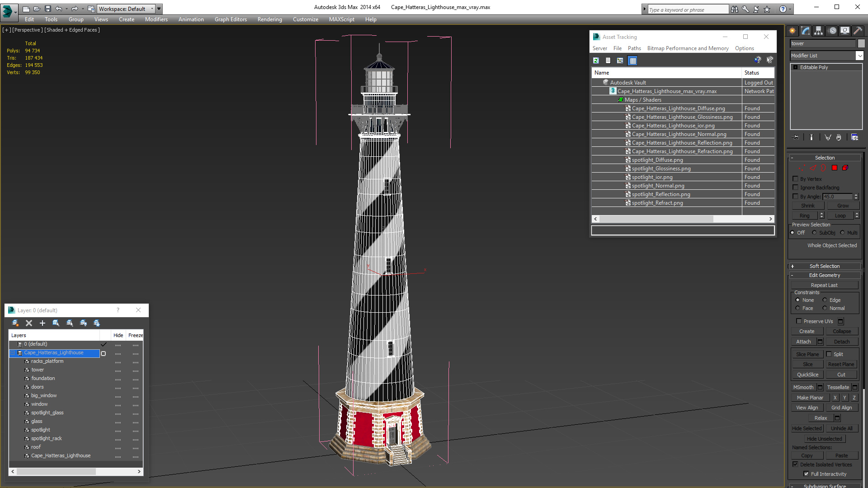
Task: Uncheck Full Interactivity checkbox
Action: pos(807,474)
